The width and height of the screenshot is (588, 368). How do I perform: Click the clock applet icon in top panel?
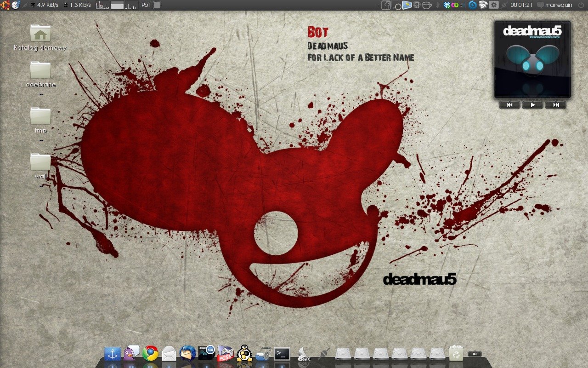[16, 5]
